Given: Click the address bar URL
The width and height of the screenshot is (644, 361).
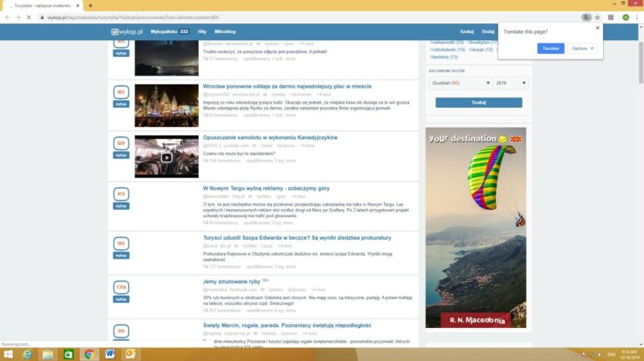Looking at the screenshot, I should [x=133, y=17].
